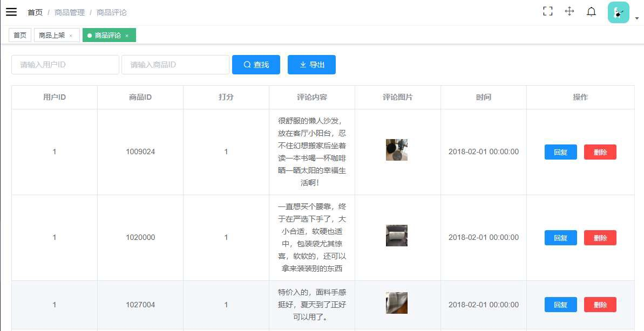Toggle the hamburger sidebar menu icon

click(x=11, y=12)
